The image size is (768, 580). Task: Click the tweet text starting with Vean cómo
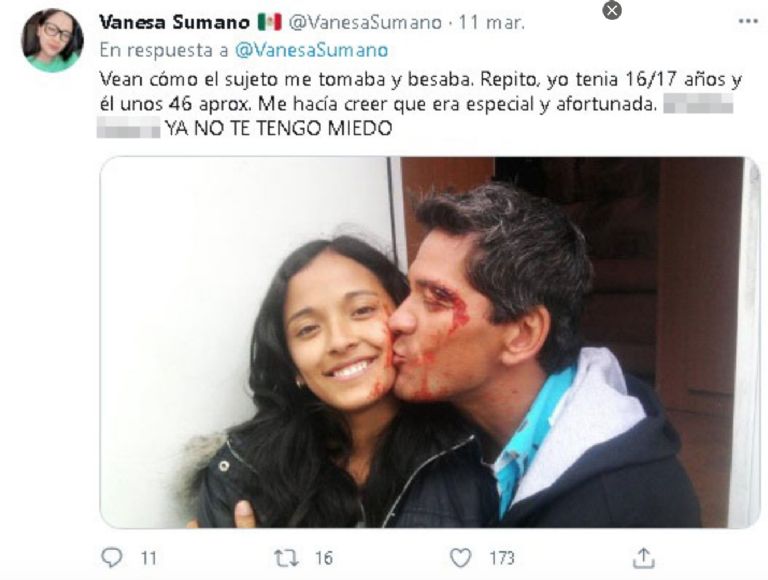click(421, 104)
